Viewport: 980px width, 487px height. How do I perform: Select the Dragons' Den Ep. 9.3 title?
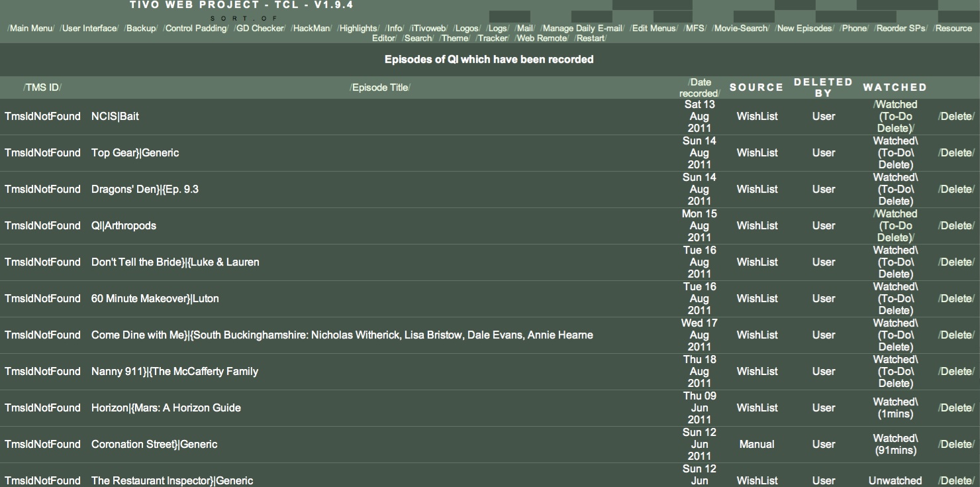click(145, 189)
